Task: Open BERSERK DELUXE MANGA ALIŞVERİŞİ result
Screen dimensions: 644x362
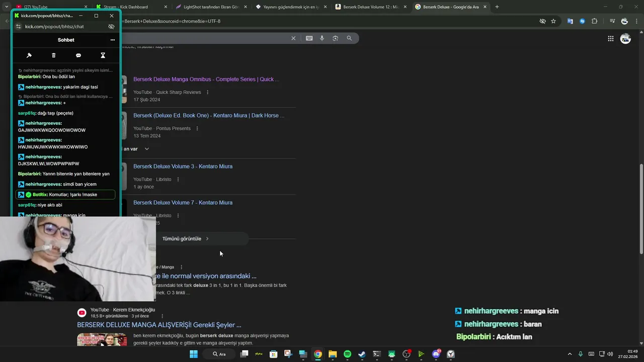Action: tap(159, 325)
